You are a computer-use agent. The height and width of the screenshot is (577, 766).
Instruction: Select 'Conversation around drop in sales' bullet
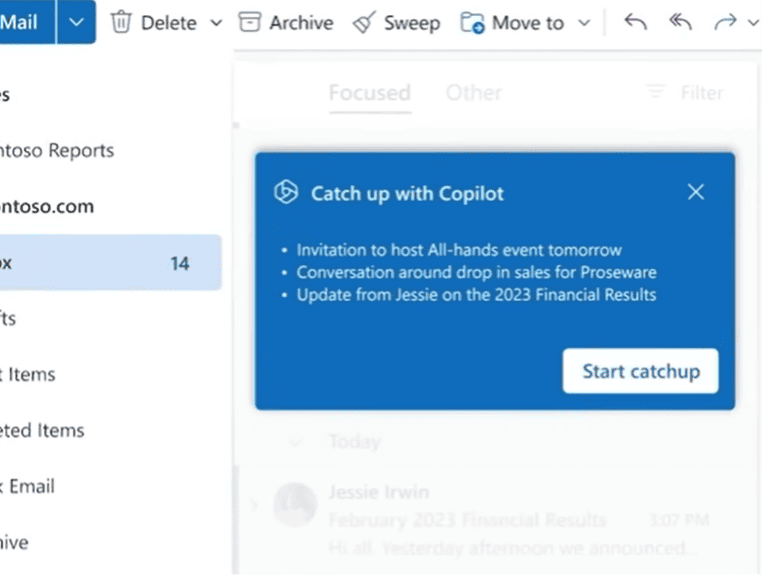(x=476, y=273)
